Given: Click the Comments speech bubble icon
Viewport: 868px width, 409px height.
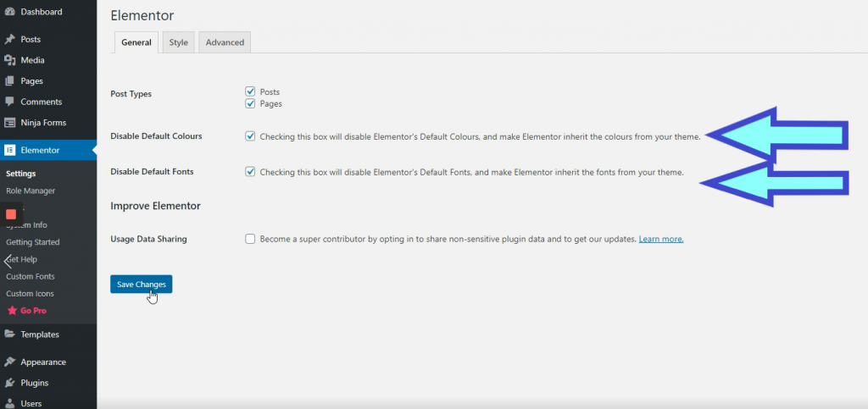Looking at the screenshot, I should [x=9, y=102].
